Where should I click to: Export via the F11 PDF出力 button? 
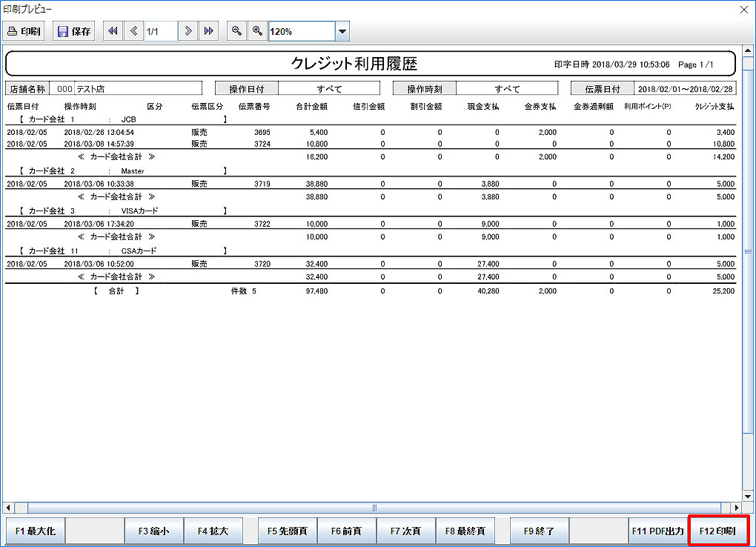click(657, 531)
